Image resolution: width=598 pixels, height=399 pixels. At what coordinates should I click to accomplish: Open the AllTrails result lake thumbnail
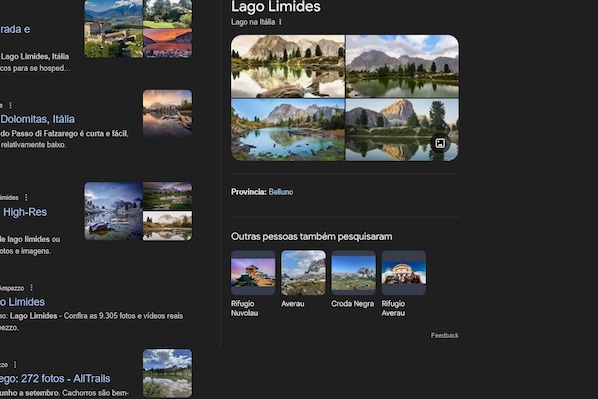click(x=167, y=373)
